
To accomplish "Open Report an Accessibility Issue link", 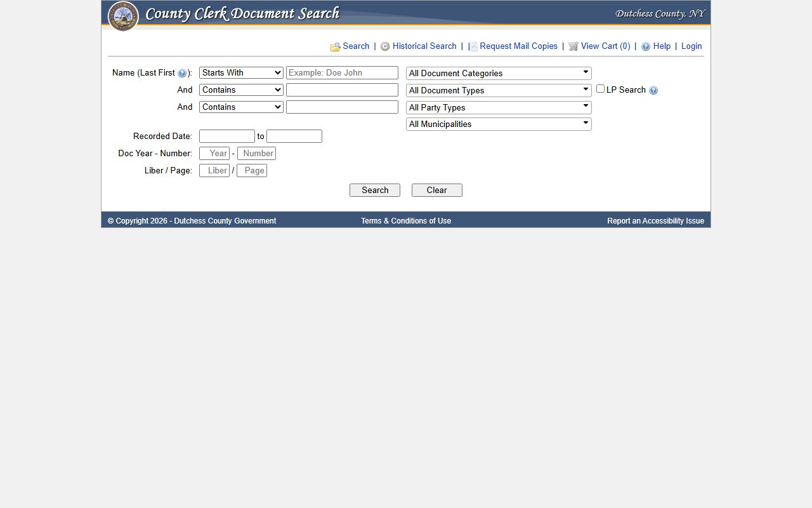I will [655, 221].
